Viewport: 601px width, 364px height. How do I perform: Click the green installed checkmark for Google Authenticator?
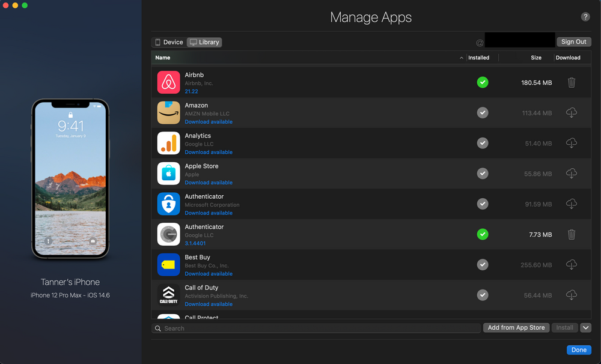click(x=483, y=234)
